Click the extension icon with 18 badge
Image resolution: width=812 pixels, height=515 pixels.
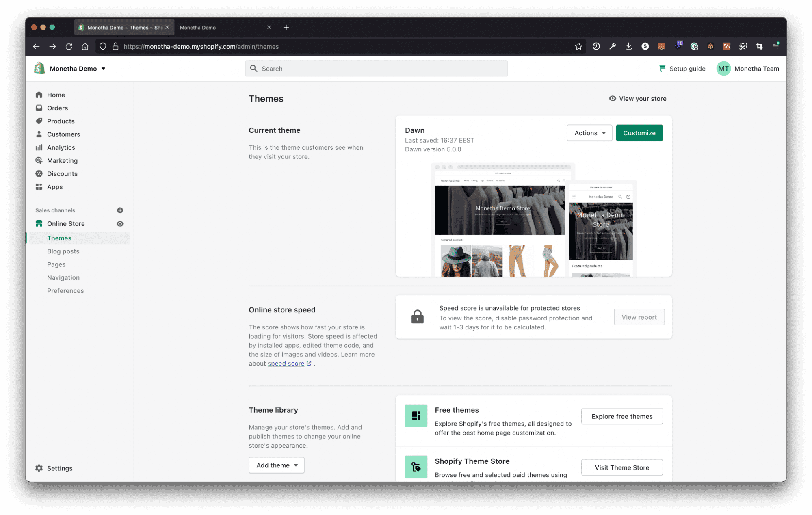point(678,45)
